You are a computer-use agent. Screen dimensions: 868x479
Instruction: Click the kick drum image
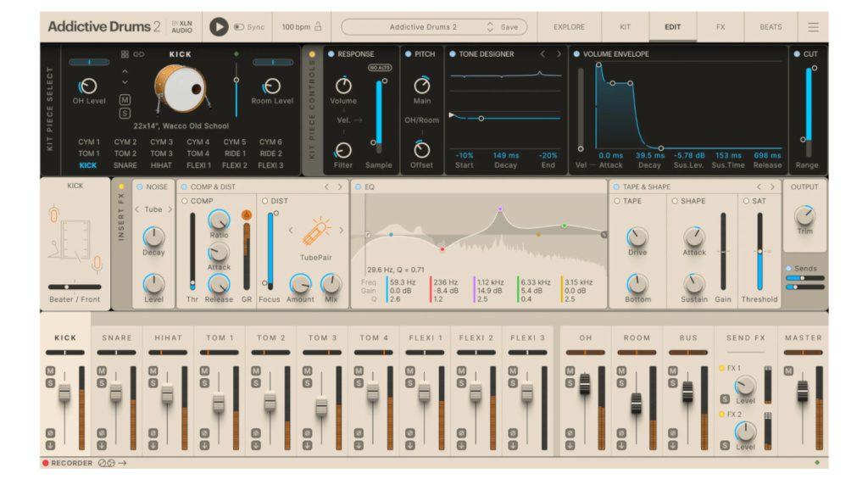[181, 89]
